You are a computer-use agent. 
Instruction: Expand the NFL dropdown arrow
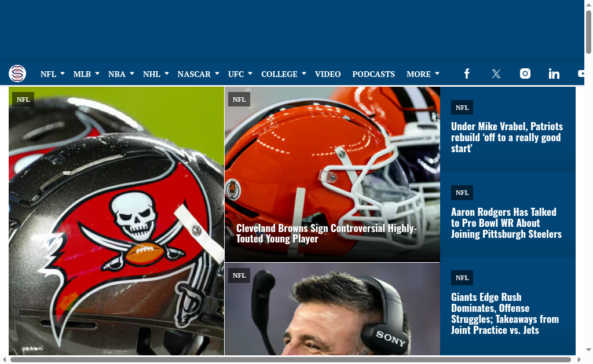tap(63, 73)
